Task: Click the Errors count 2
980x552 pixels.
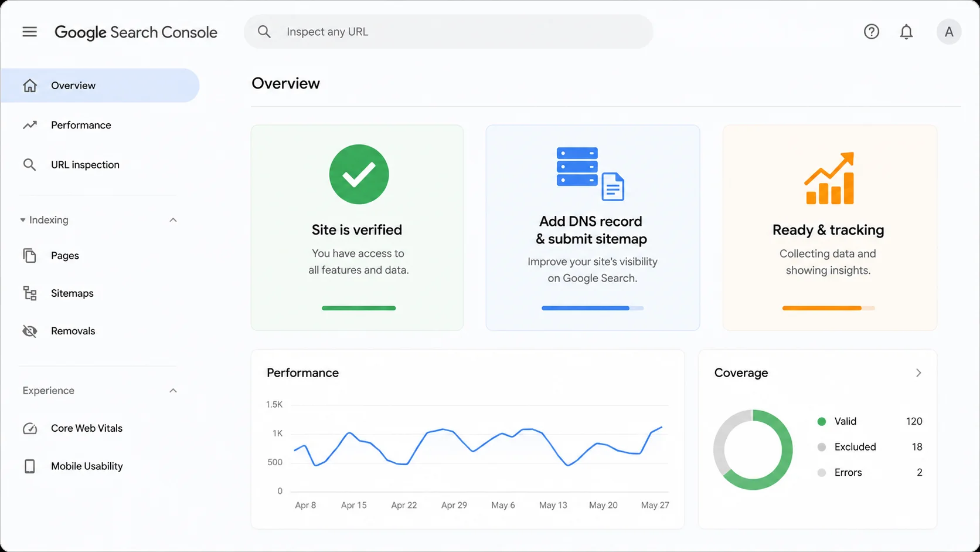Action: coord(920,473)
